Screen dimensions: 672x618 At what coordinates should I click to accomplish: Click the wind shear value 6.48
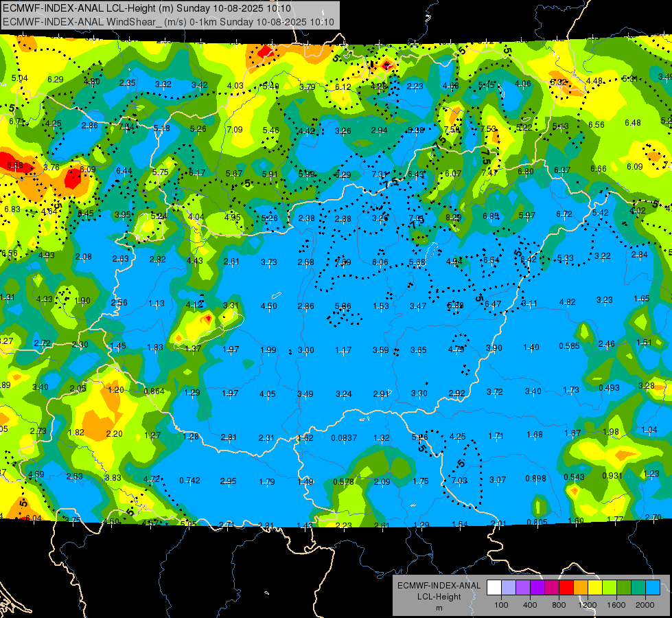[x=633, y=123]
